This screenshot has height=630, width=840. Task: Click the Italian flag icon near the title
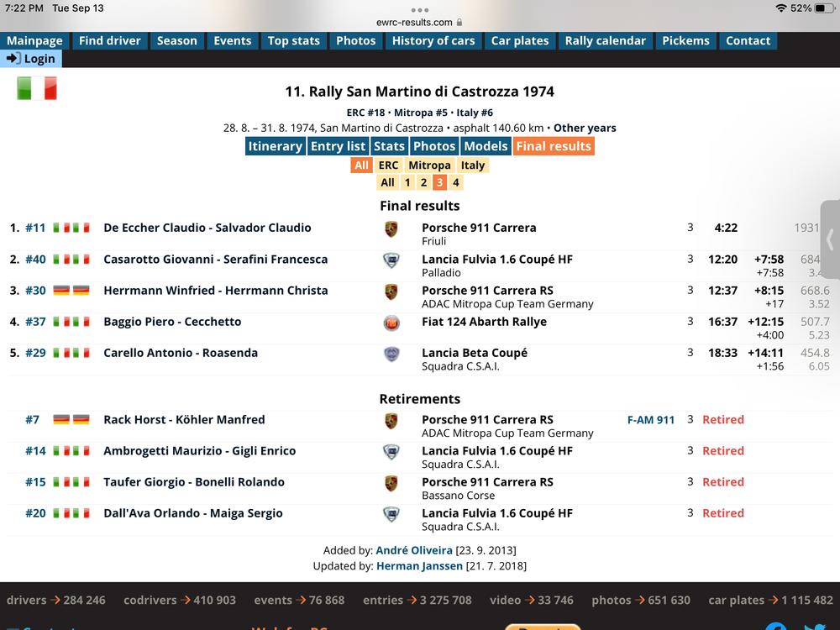click(x=37, y=88)
